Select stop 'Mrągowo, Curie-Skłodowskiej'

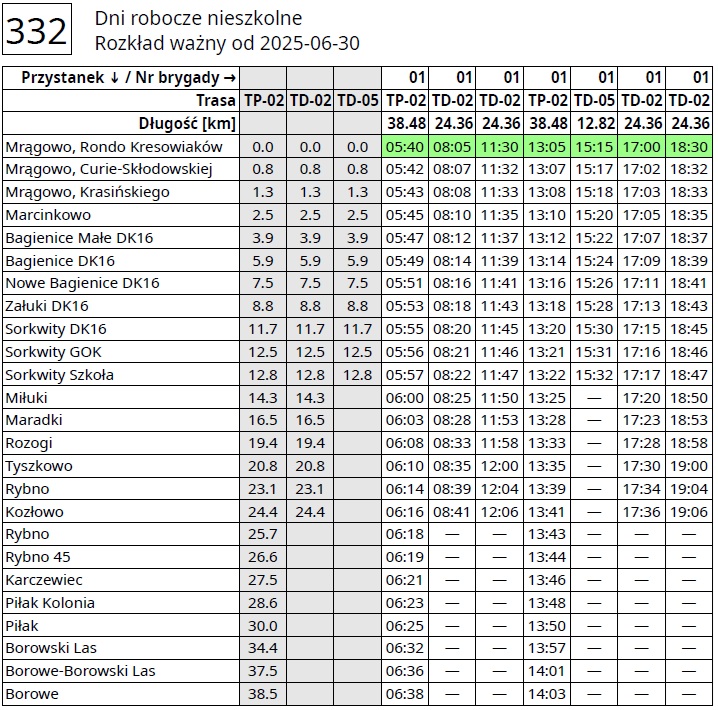pyautogui.click(x=109, y=170)
